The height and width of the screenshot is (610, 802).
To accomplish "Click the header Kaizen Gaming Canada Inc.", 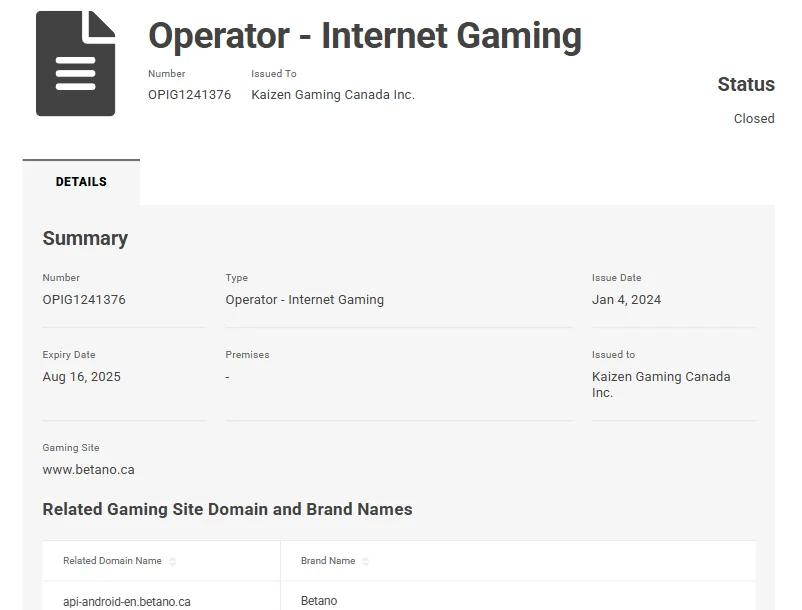I will [333, 95].
